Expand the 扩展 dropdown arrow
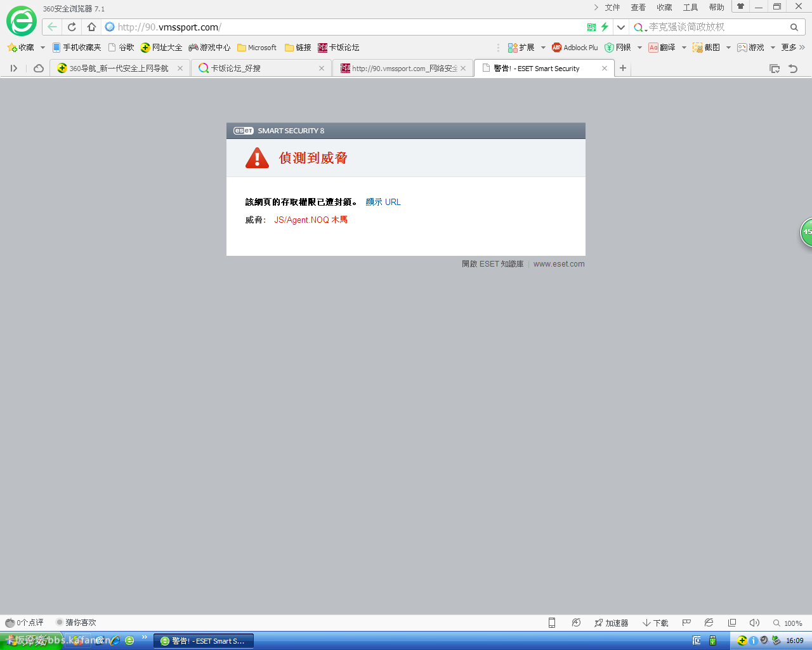 [543, 48]
